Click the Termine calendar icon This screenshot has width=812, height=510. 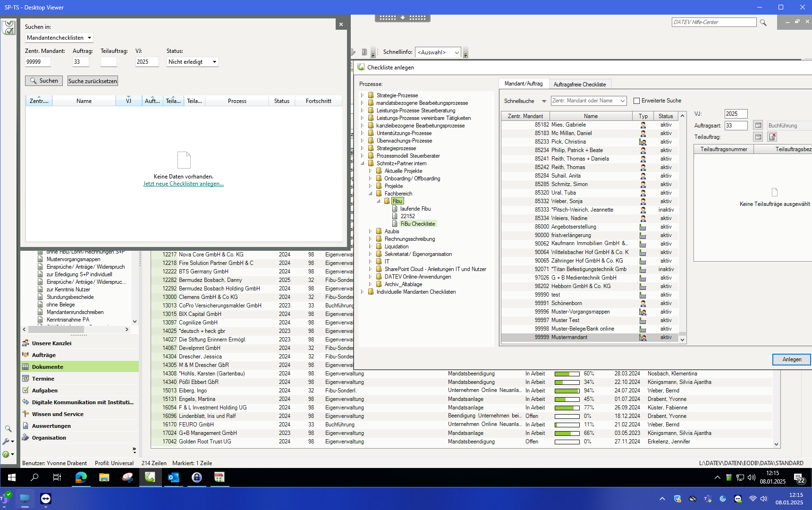coord(25,379)
